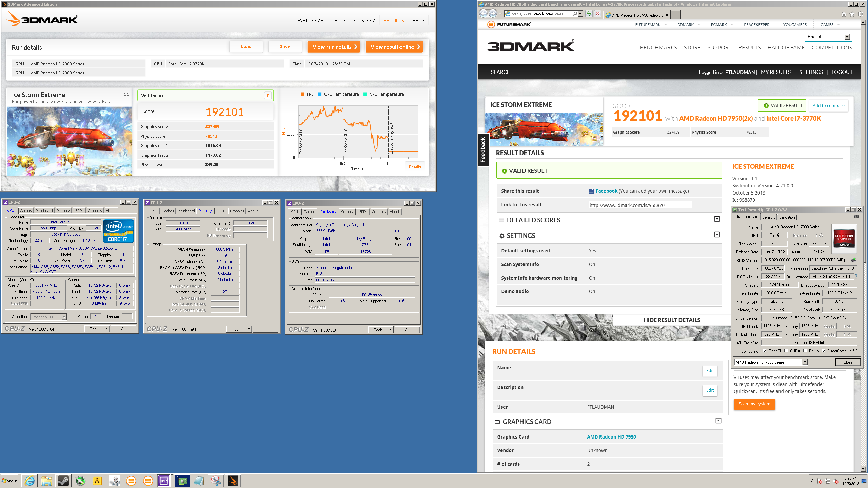The image size is (868, 488).
Task: Switch to the Validation tab in GPU-Z
Action: 787,217
